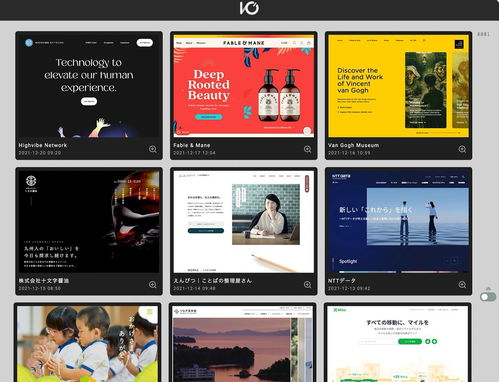Viewport: 499px width, 382px height.
Task: Open the blue NTT Data site thumbnail
Action: [398, 222]
